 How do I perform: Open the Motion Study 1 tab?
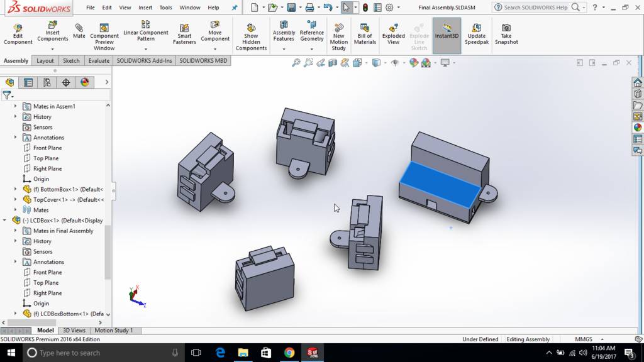tap(114, 331)
